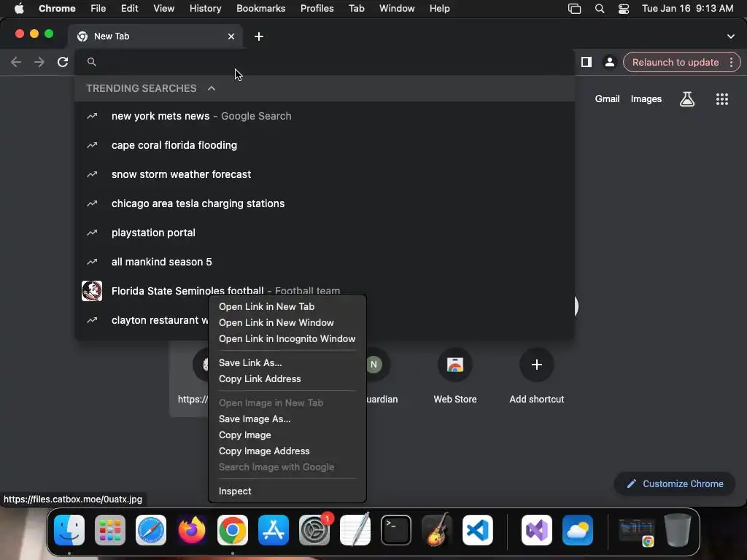Open the Tab menu in menu bar
Image resolution: width=747 pixels, height=560 pixels.
[x=356, y=9]
